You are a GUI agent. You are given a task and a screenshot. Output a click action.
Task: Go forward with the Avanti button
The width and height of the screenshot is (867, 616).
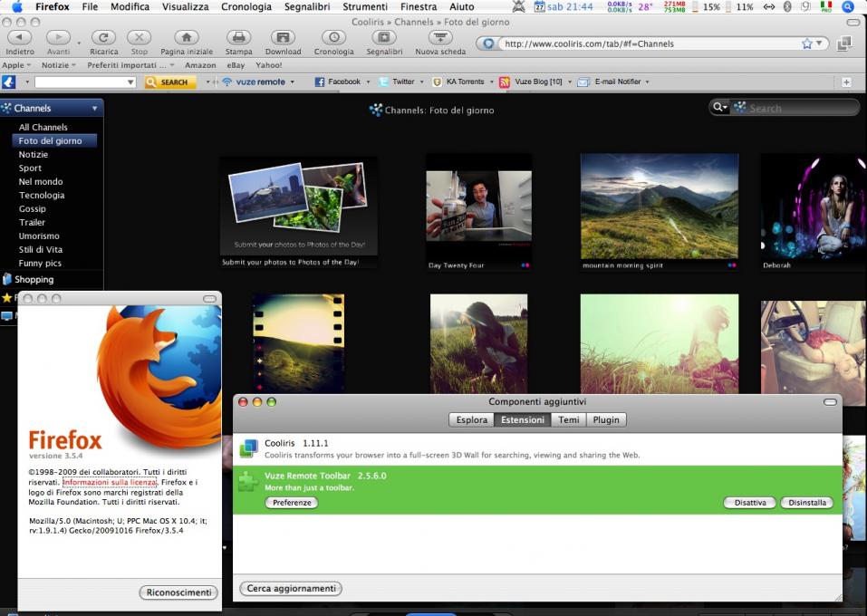(x=58, y=38)
